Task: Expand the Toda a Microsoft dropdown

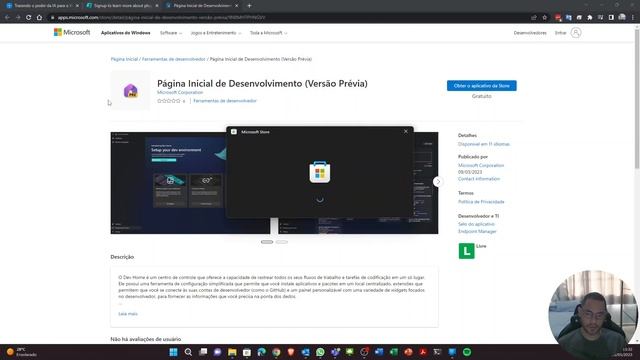Action: (x=268, y=33)
